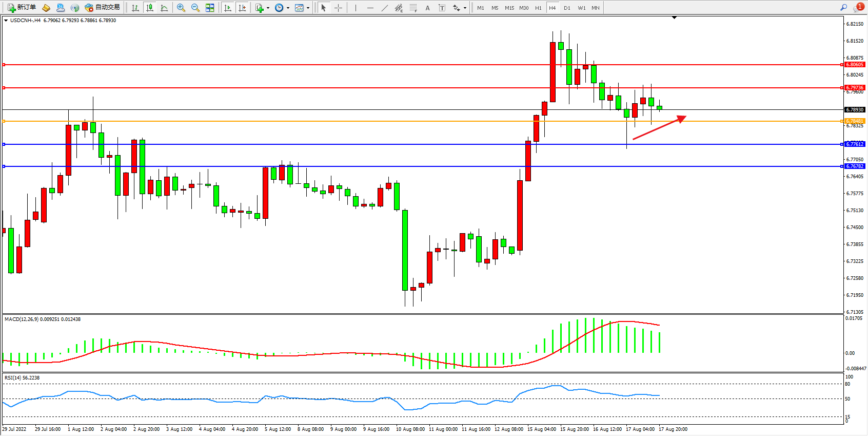The height and width of the screenshot is (436, 868).
Task: Click the chart shift triangle marker
Action: pos(675,17)
